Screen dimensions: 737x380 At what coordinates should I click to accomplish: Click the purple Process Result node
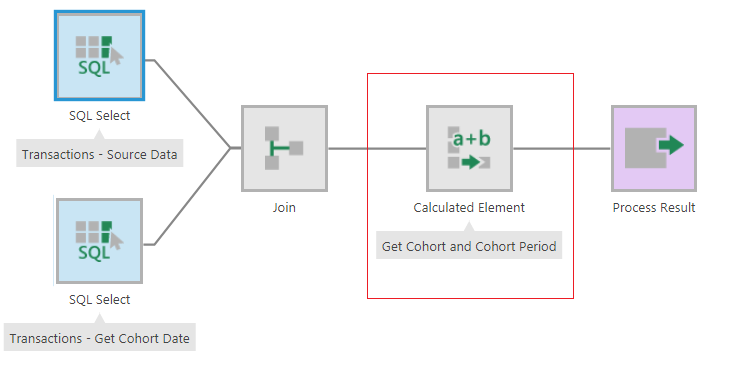(654, 149)
